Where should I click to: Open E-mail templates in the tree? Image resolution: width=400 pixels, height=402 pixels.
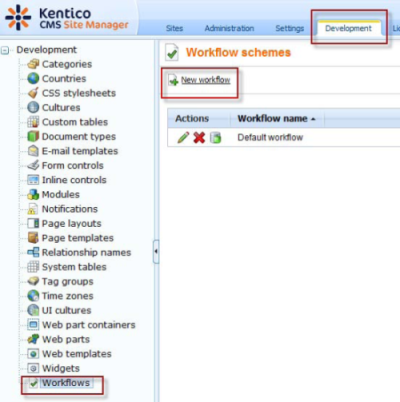point(80,151)
